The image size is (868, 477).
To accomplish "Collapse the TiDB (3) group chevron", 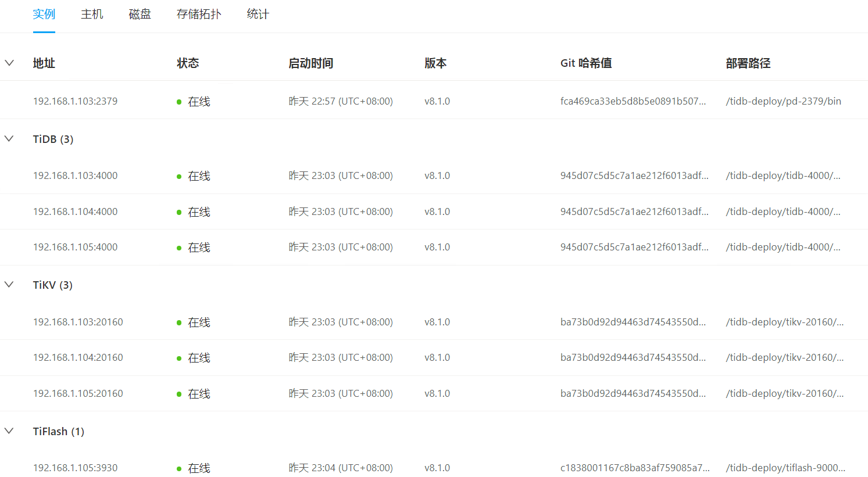I will tap(9, 139).
